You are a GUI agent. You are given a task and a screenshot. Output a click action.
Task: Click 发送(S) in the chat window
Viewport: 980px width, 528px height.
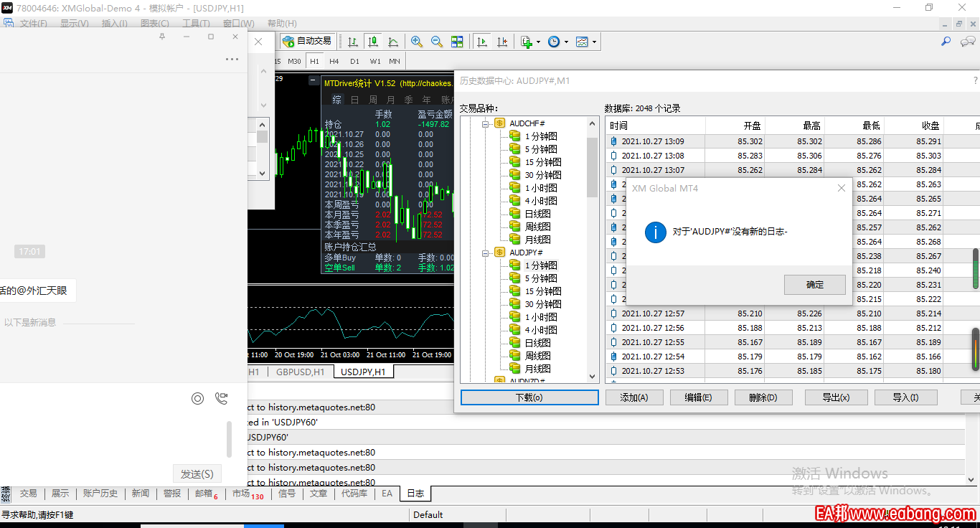197,474
